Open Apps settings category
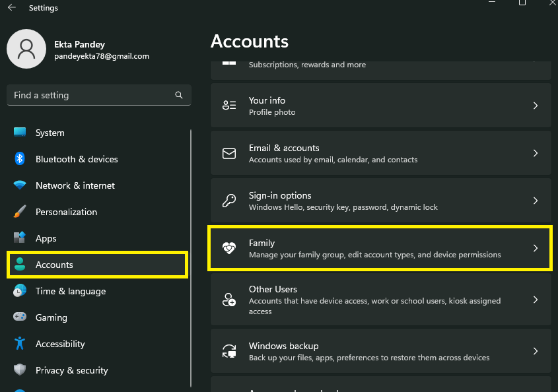Image resolution: width=558 pixels, height=392 pixels. click(x=46, y=238)
